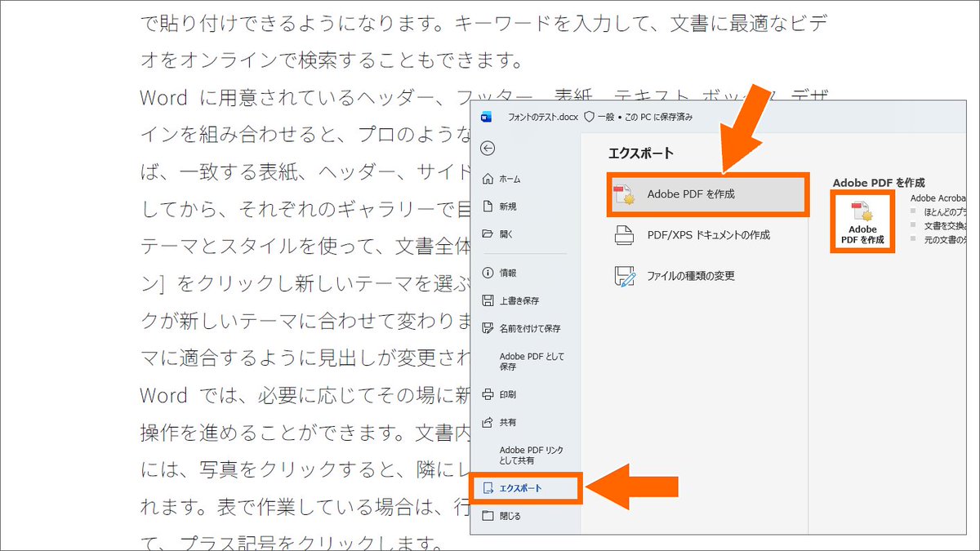The image size is (980, 551).
Task: Choose PDF/XPS ドキュメントの作成
Action: (707, 235)
